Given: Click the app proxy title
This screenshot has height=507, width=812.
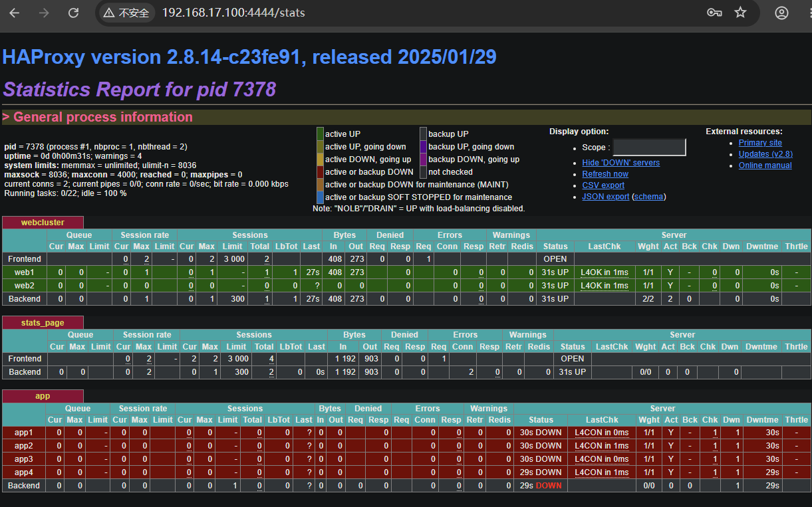Looking at the screenshot, I should click(43, 397).
